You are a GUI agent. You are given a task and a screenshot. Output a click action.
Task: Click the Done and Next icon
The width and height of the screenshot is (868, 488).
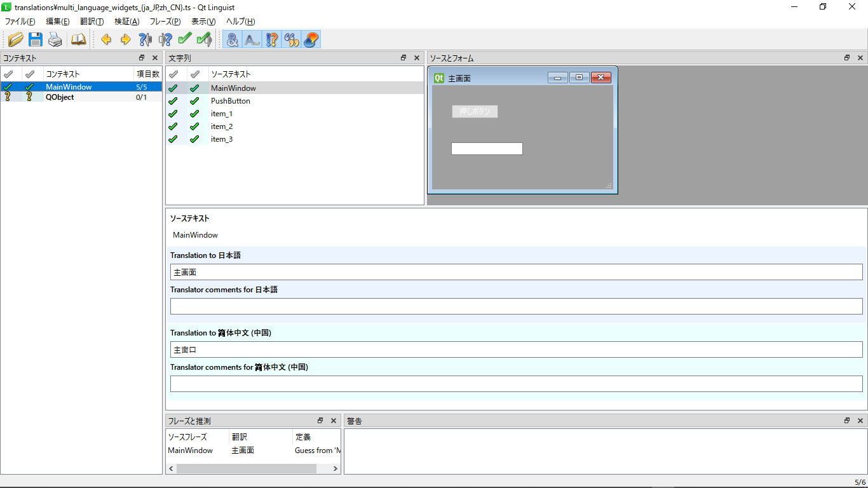[x=205, y=39]
